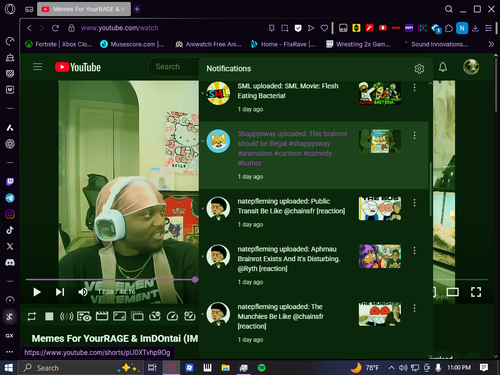Select the Memes For YourRAGE tab
This screenshot has width=500, height=375.
click(x=84, y=9)
